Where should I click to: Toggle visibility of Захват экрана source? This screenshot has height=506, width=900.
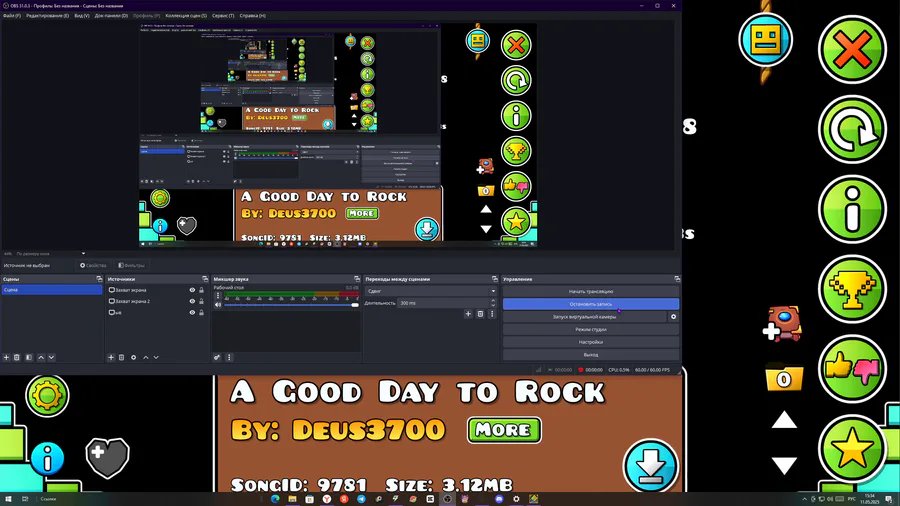tap(192, 290)
